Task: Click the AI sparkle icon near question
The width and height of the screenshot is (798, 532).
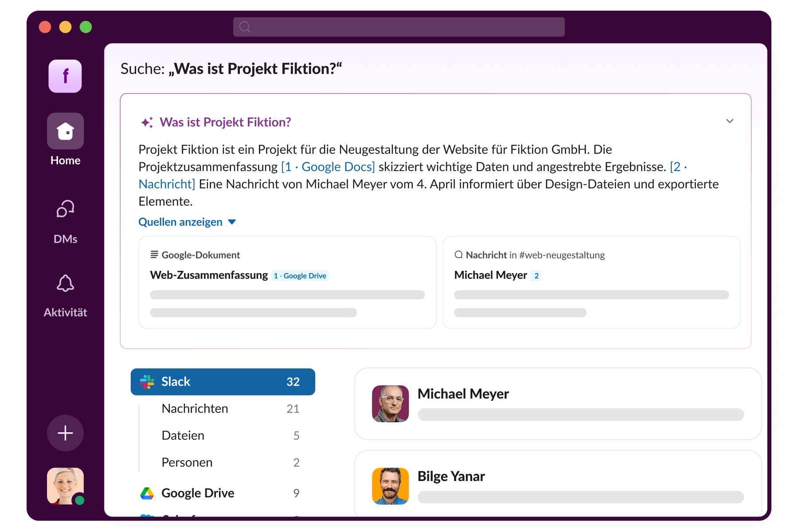Action: pos(147,122)
